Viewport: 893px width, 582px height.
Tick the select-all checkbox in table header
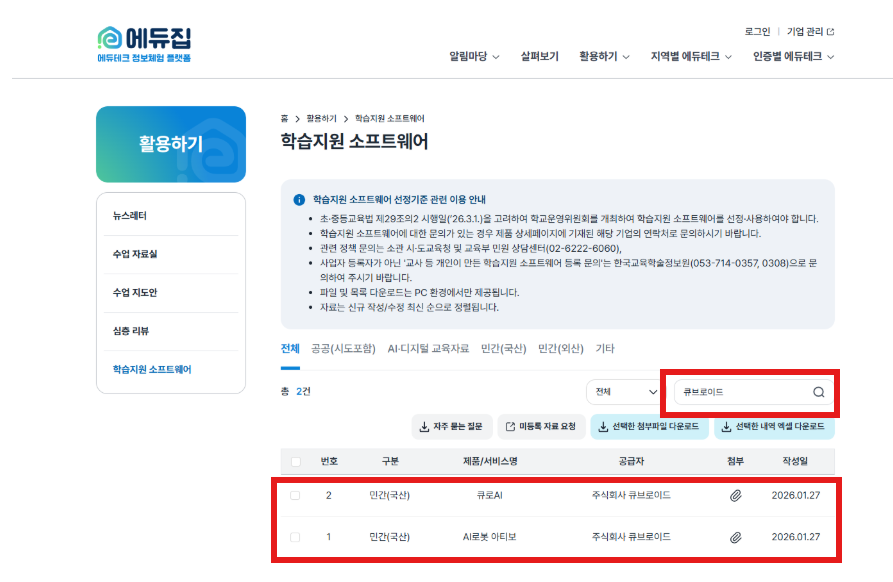click(x=296, y=461)
